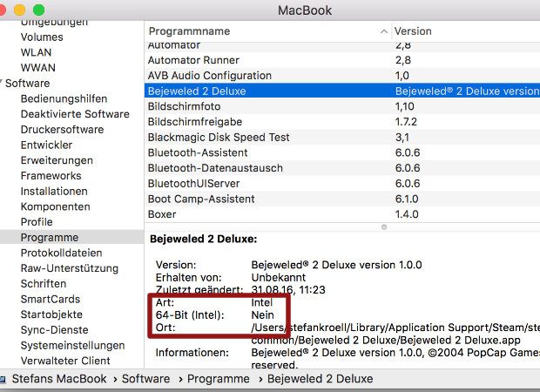Select Sync-Dienste in the sidebar

tap(54, 330)
